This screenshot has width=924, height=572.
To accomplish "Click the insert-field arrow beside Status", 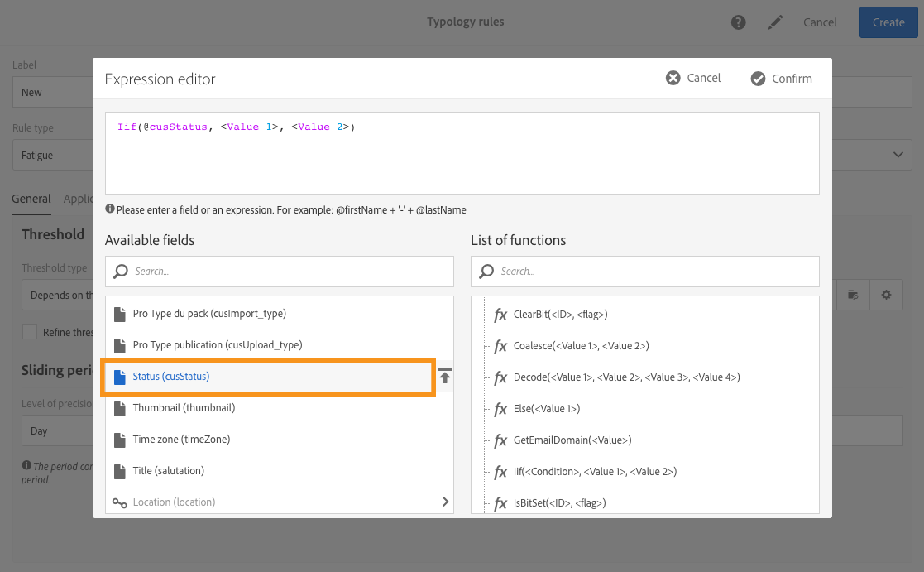I will point(445,377).
